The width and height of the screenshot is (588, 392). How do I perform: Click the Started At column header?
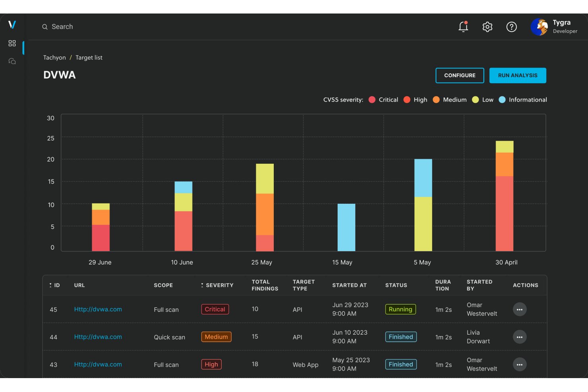[x=350, y=285]
